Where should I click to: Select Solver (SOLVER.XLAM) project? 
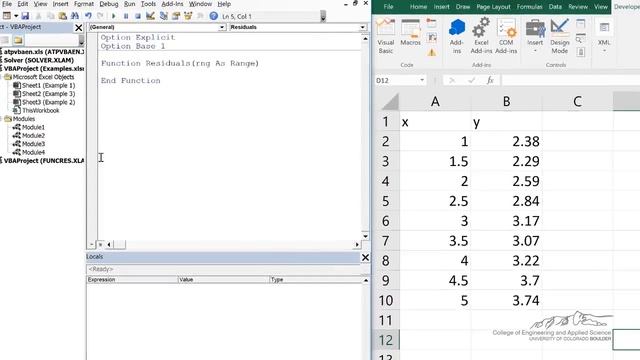pos(39,60)
